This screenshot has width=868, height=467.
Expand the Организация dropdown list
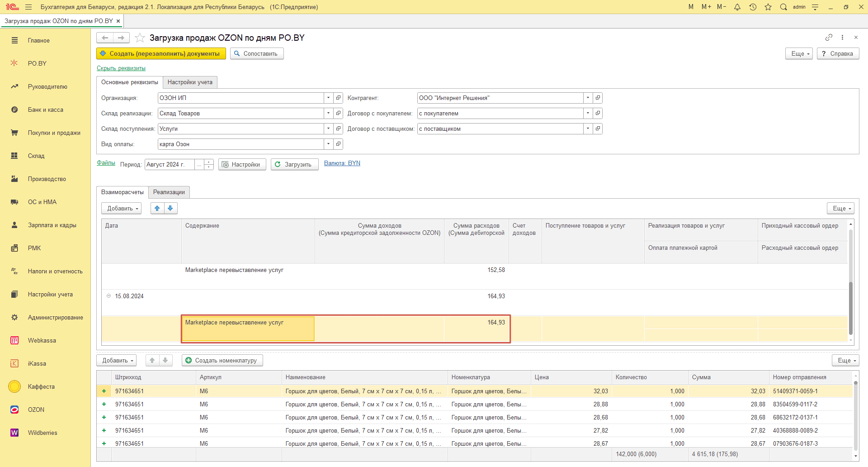(x=329, y=98)
